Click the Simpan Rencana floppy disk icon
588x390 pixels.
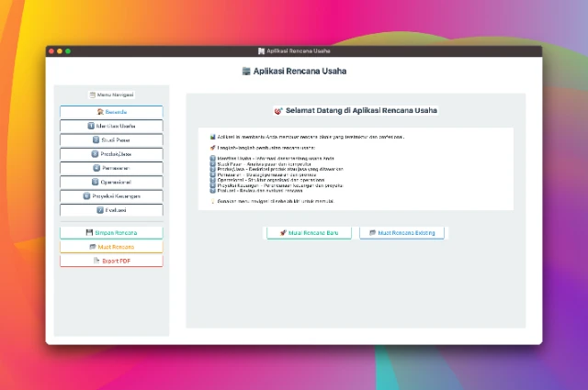coord(90,233)
